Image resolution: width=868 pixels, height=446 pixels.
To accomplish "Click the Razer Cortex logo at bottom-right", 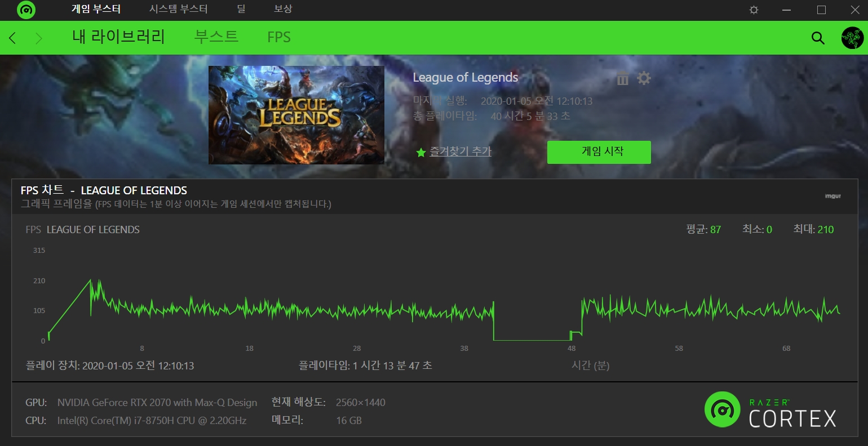I will [x=770, y=409].
